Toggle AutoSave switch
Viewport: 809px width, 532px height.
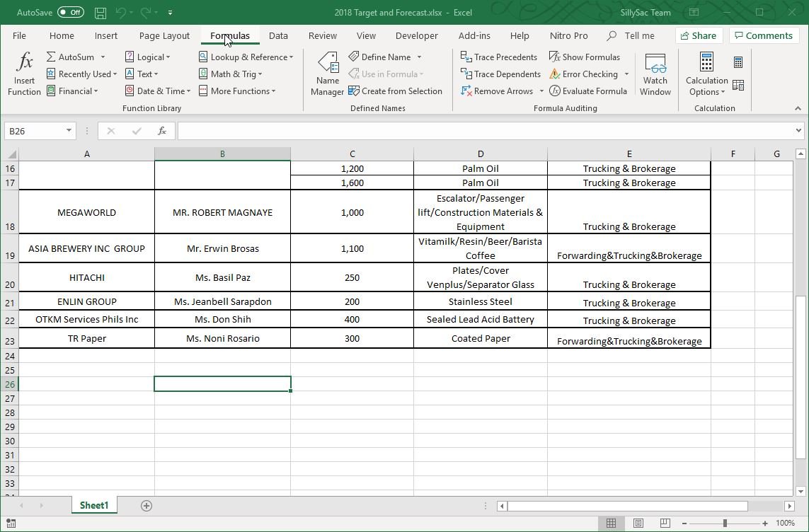click(x=70, y=13)
